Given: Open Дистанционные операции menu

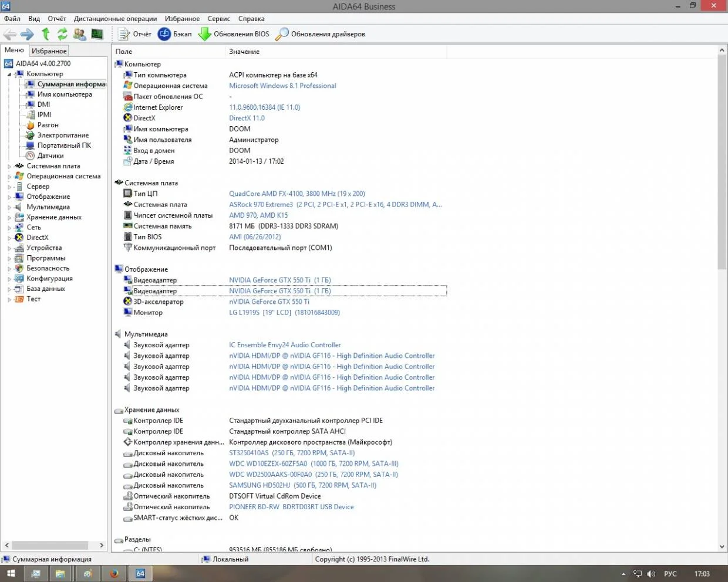Looking at the screenshot, I should pyautogui.click(x=115, y=19).
